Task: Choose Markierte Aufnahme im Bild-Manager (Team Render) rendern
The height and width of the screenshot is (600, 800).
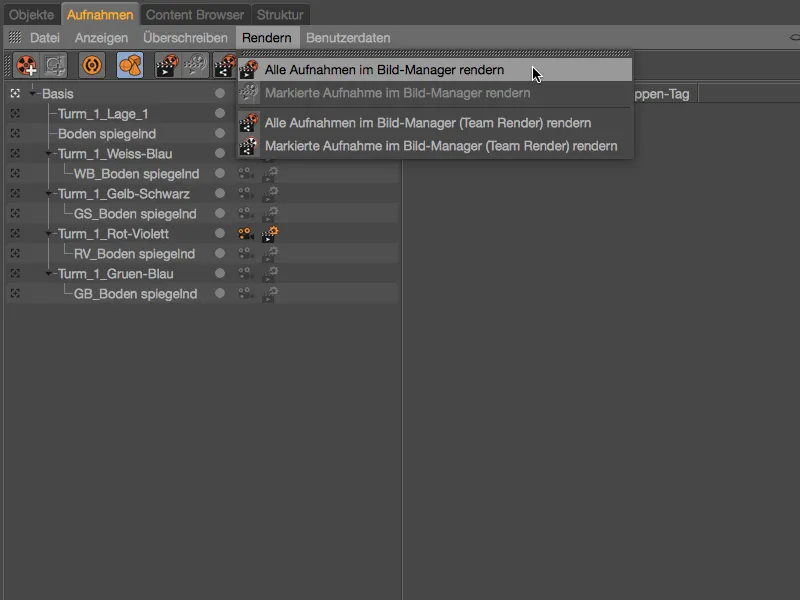Action: (435, 146)
